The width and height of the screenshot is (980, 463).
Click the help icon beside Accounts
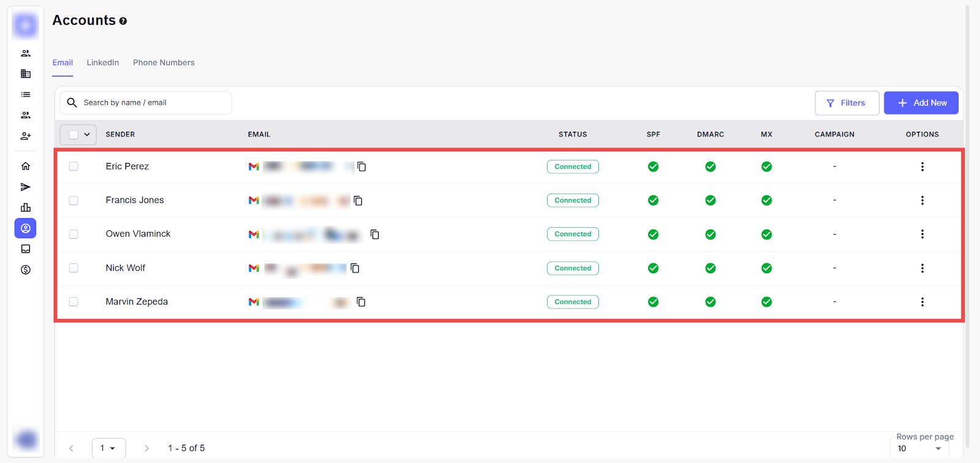click(123, 21)
